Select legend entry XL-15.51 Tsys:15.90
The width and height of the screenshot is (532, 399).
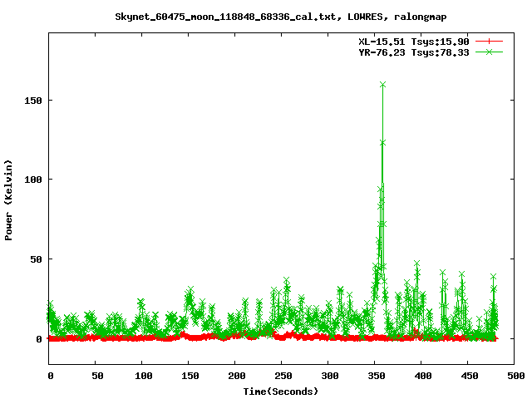tap(414, 42)
